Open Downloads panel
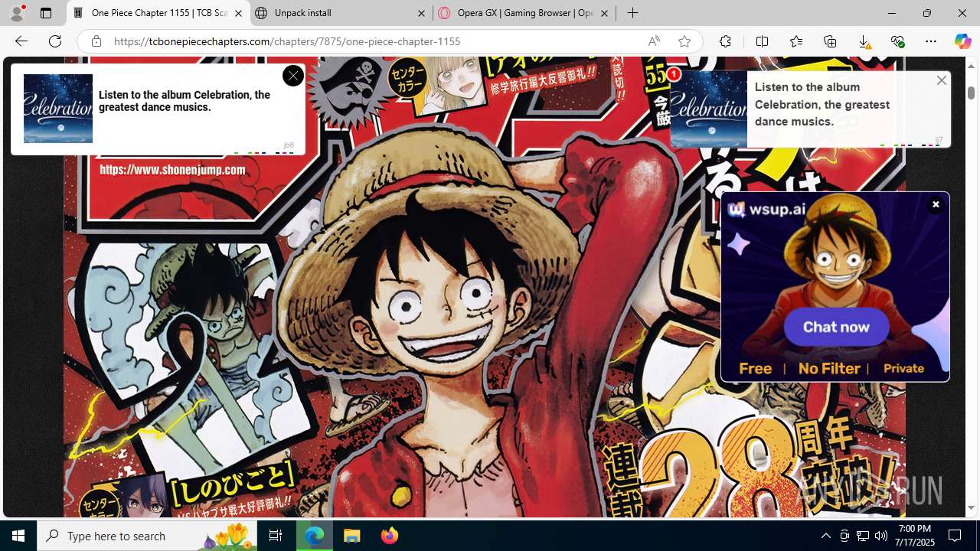Image resolution: width=980 pixels, height=551 pixels. [864, 41]
